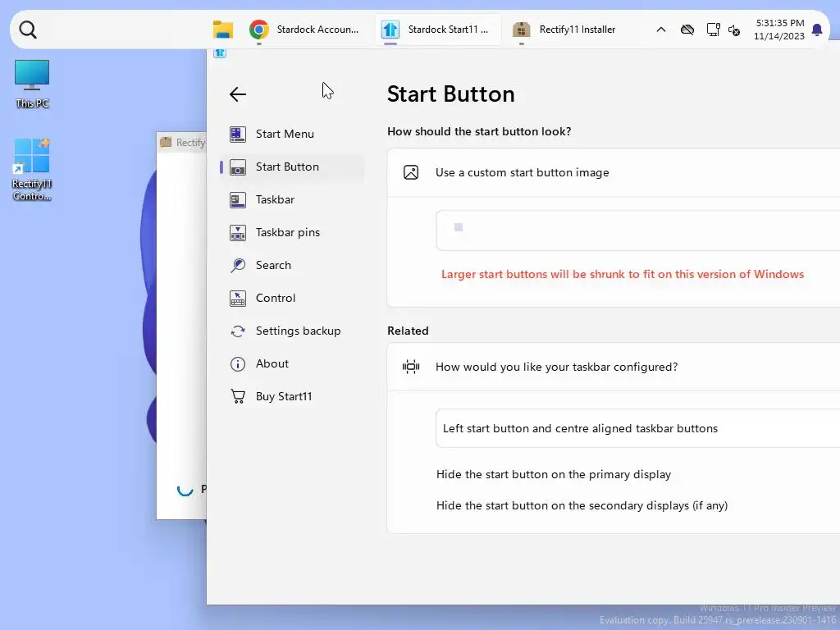Switch to the Rectify11 Installer taskbar button
840x630 pixels.
coord(566,30)
